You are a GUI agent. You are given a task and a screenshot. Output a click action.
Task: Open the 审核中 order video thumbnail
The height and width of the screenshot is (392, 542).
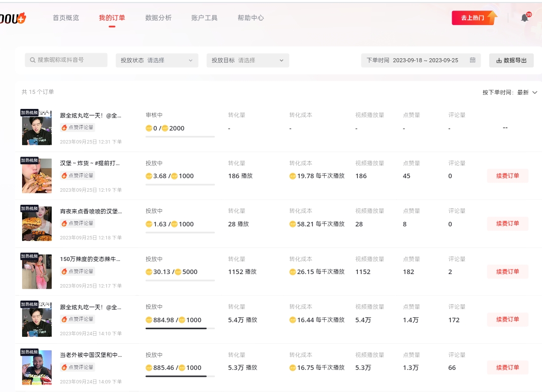point(37,127)
